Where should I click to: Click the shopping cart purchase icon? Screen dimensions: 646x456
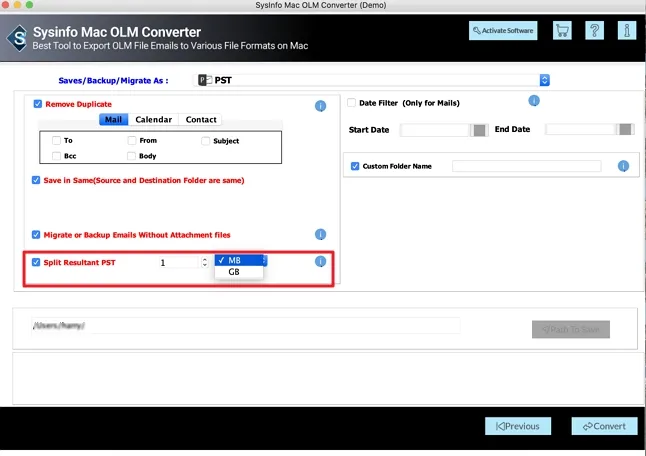tap(562, 30)
